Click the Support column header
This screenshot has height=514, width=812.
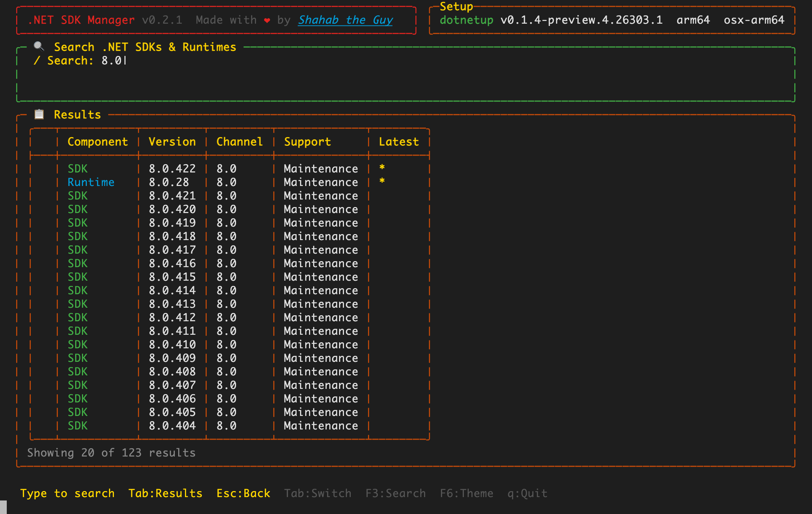[x=308, y=142]
